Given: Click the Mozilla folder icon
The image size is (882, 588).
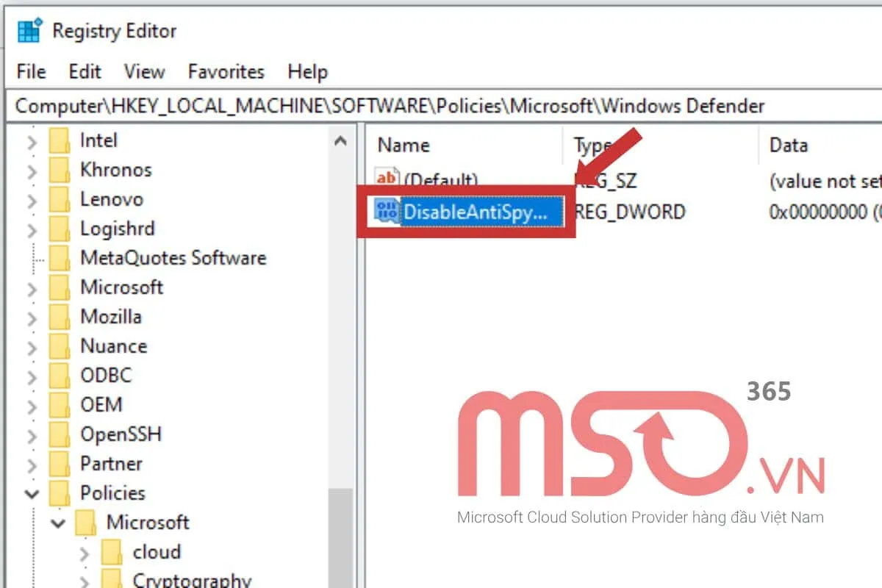Looking at the screenshot, I should (x=59, y=317).
